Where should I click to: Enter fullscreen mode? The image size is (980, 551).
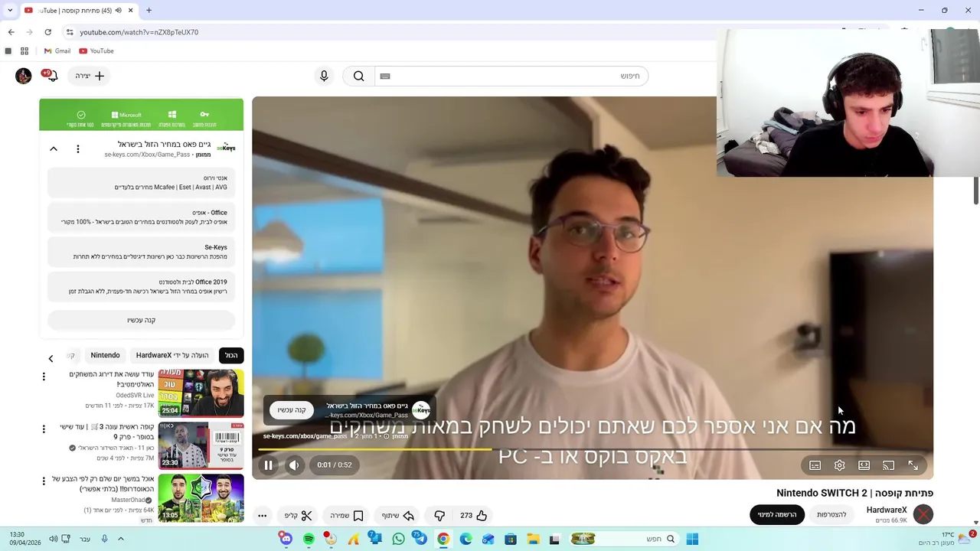pos(913,465)
